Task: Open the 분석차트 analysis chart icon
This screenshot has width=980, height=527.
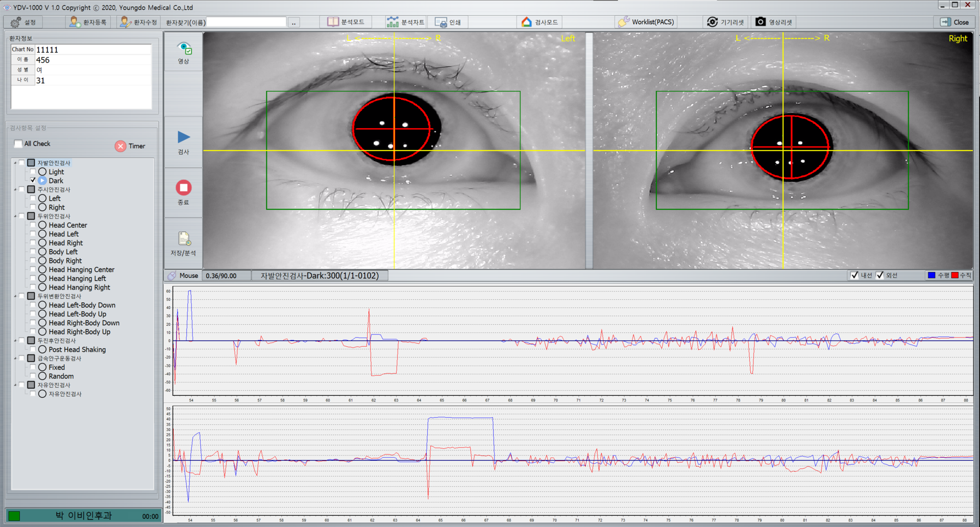Action: click(393, 22)
